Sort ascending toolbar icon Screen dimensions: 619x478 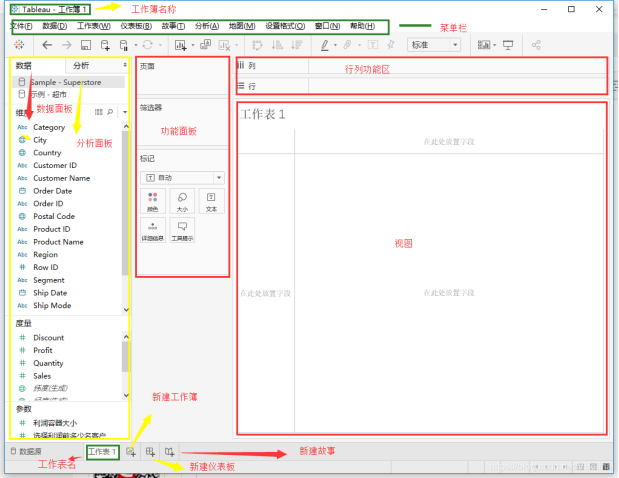tap(277, 45)
